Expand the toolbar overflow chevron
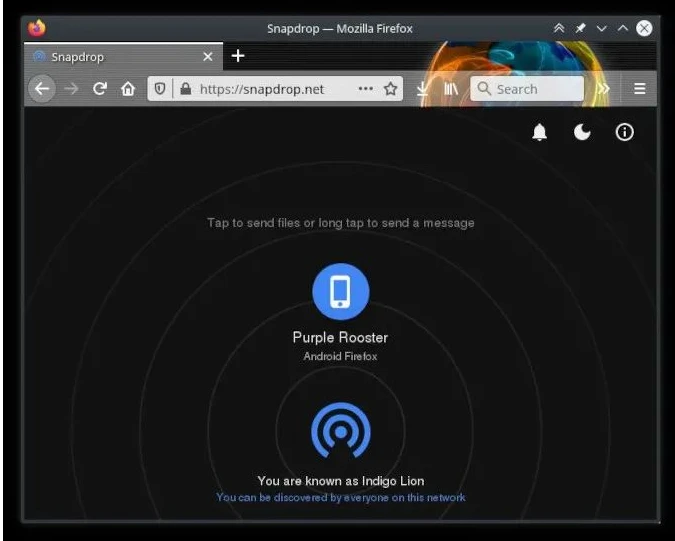Screen dimensions: 675x541 [602, 89]
